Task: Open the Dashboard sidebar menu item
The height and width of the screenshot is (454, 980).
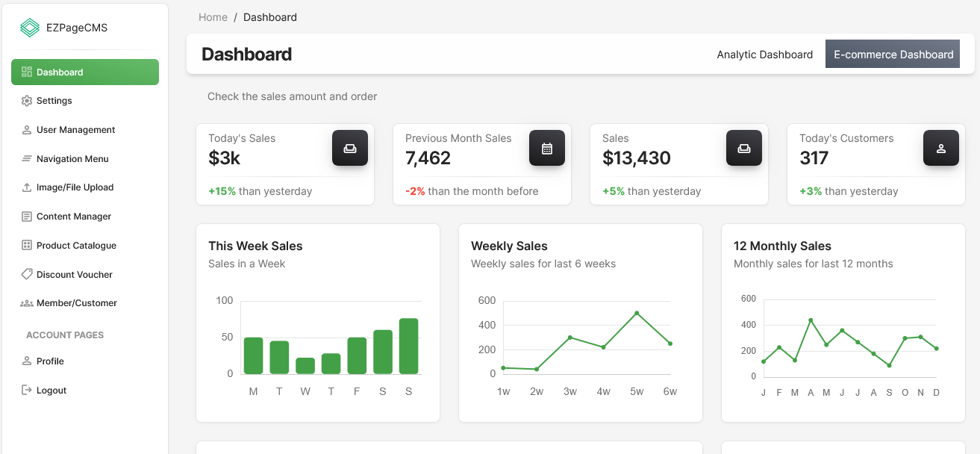Action: [84, 72]
